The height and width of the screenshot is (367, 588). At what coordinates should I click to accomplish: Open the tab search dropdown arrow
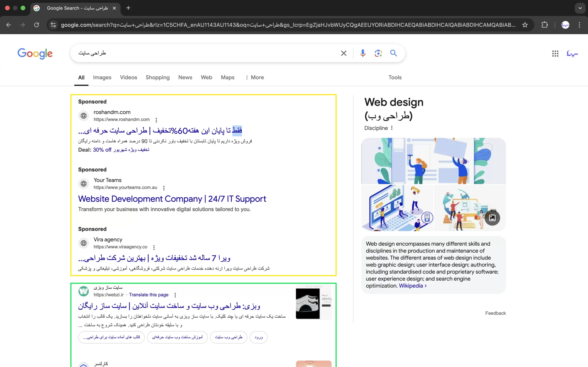click(x=580, y=8)
